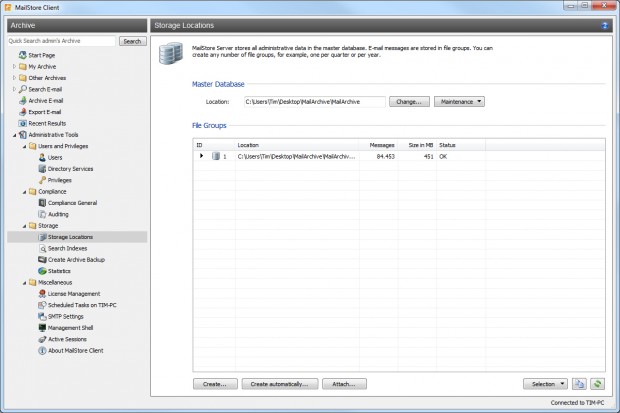Click the Archive E-mail icon
The width and height of the screenshot is (620, 413).
pos(23,100)
